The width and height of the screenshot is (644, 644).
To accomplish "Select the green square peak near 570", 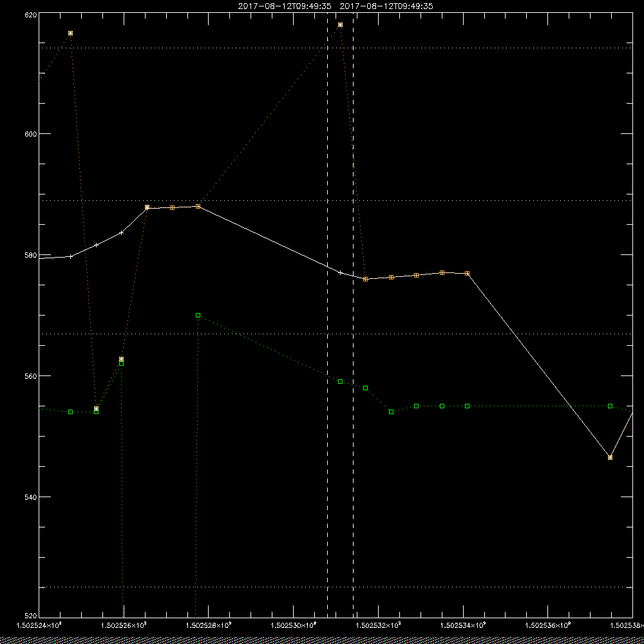I will pyautogui.click(x=198, y=315).
